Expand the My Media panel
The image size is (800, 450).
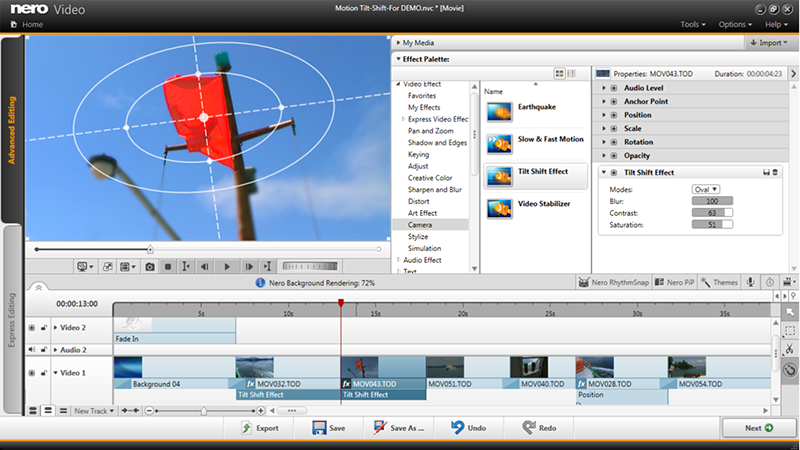point(398,43)
